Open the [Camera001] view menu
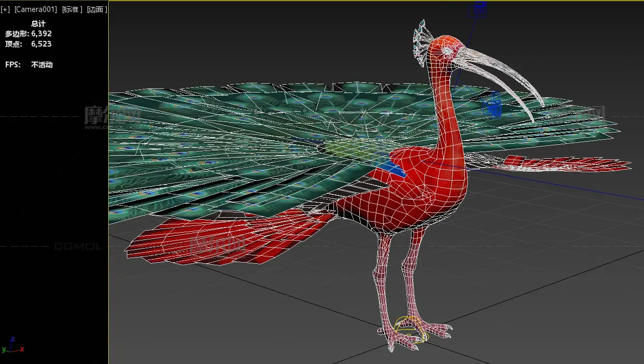644x364 pixels. coord(36,9)
